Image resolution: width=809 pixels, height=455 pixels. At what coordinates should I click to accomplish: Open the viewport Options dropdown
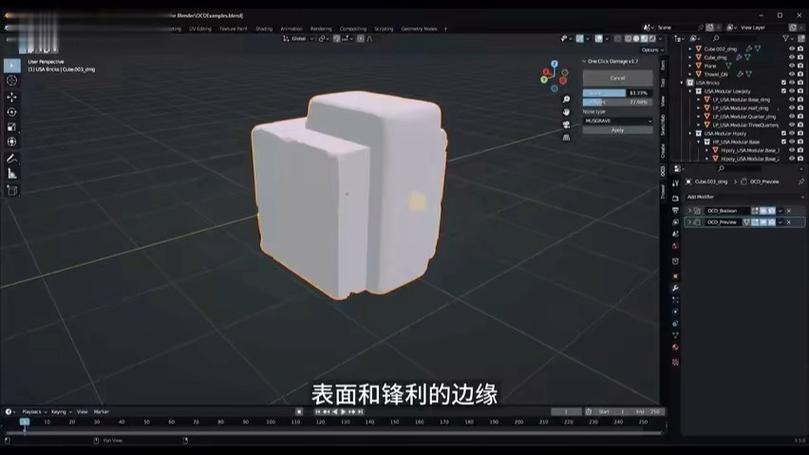(652, 50)
